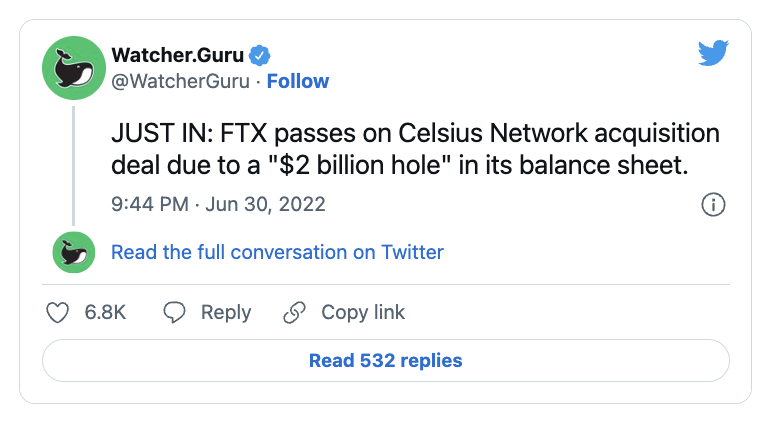Open the tweet info icon
Screen dimensions: 770x428
pyautogui.click(x=713, y=204)
